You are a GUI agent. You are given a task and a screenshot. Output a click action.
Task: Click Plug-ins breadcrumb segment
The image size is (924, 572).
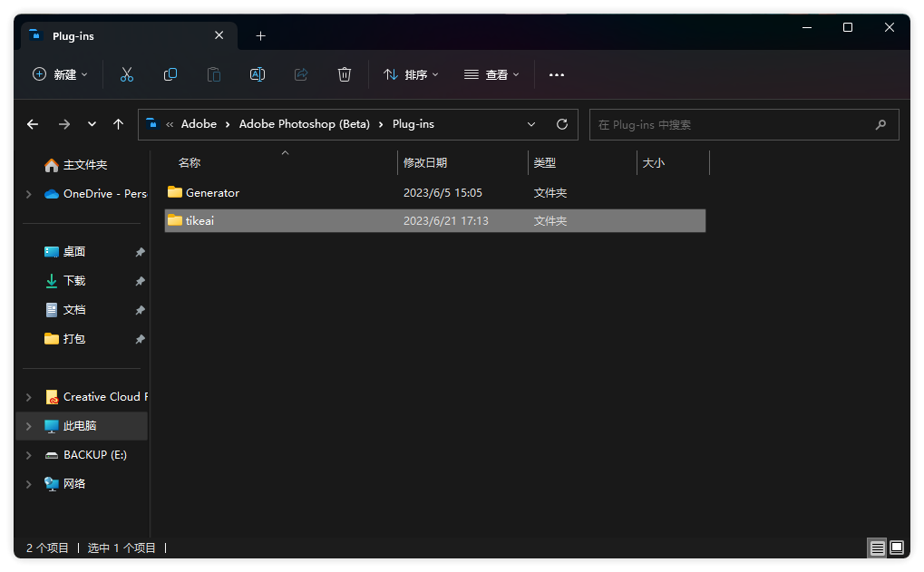click(413, 124)
